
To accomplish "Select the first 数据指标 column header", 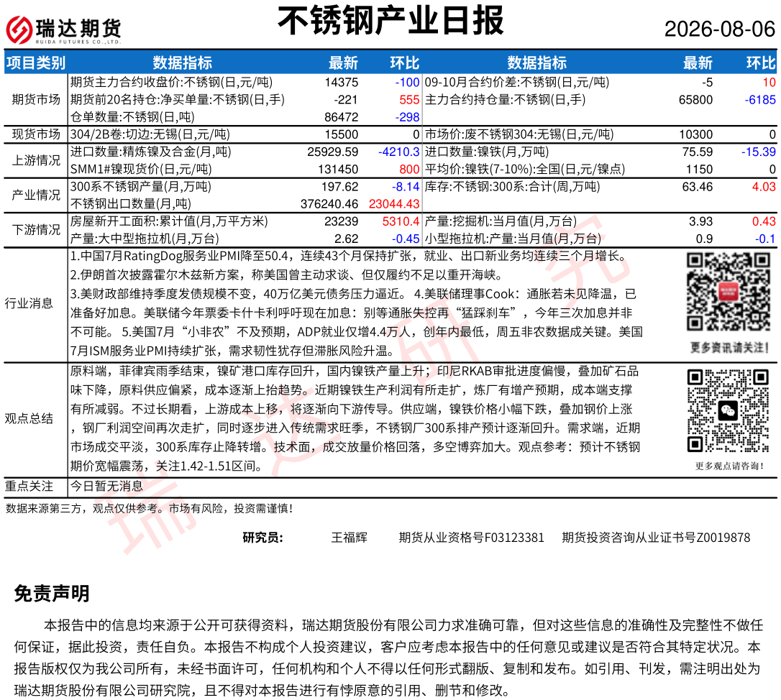I will click(182, 63).
